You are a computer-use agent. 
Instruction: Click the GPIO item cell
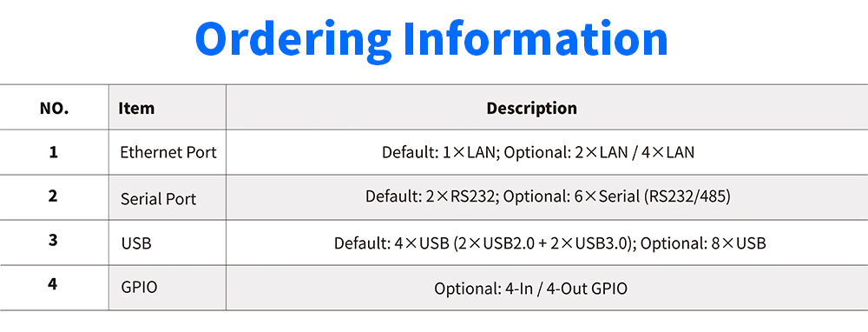click(168, 287)
